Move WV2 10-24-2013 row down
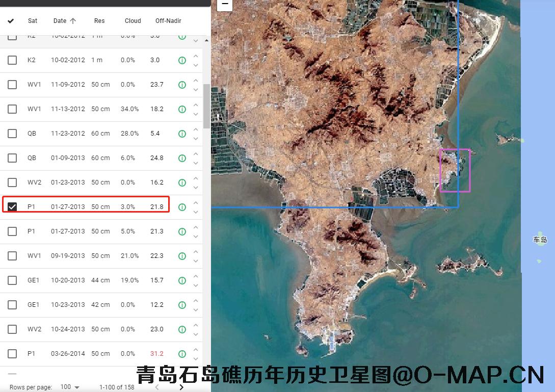 (x=196, y=334)
